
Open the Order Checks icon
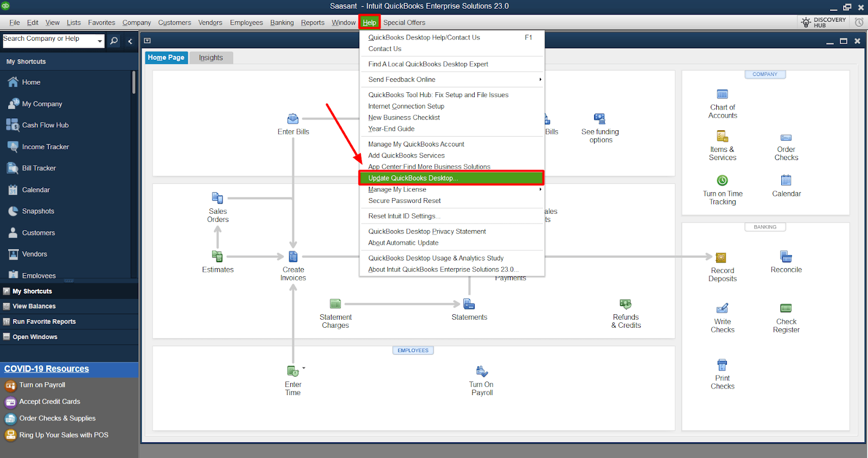pos(786,137)
